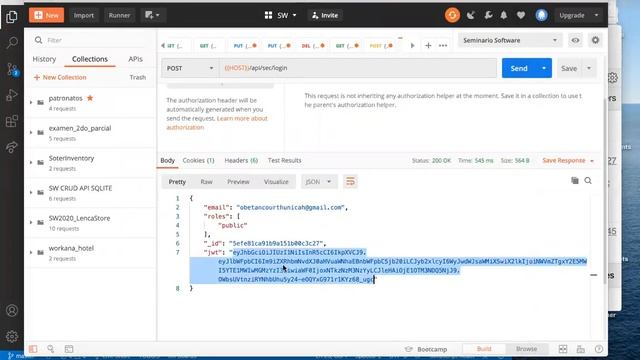The height and width of the screenshot is (360, 640).
Task: Open the response Headers (6) tab
Action: [241, 160]
